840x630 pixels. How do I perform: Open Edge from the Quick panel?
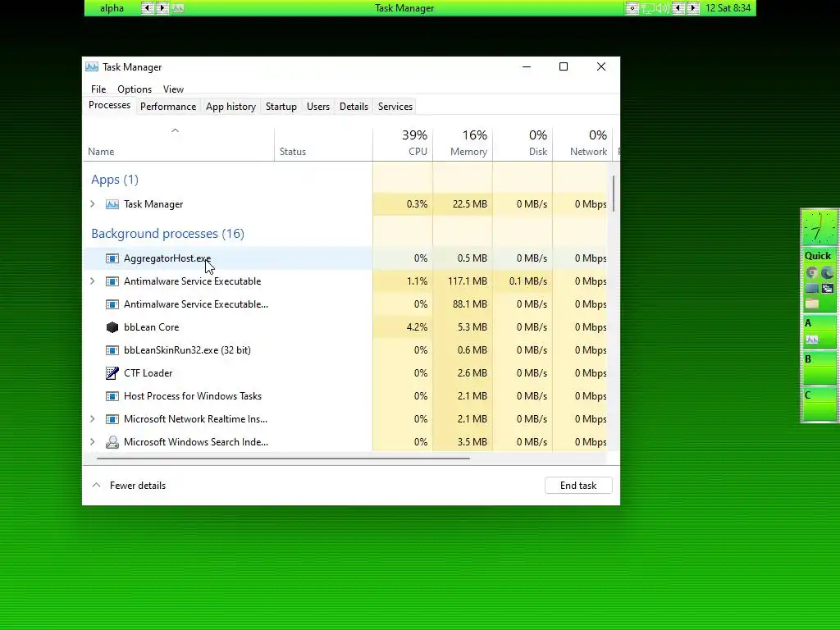click(827, 272)
